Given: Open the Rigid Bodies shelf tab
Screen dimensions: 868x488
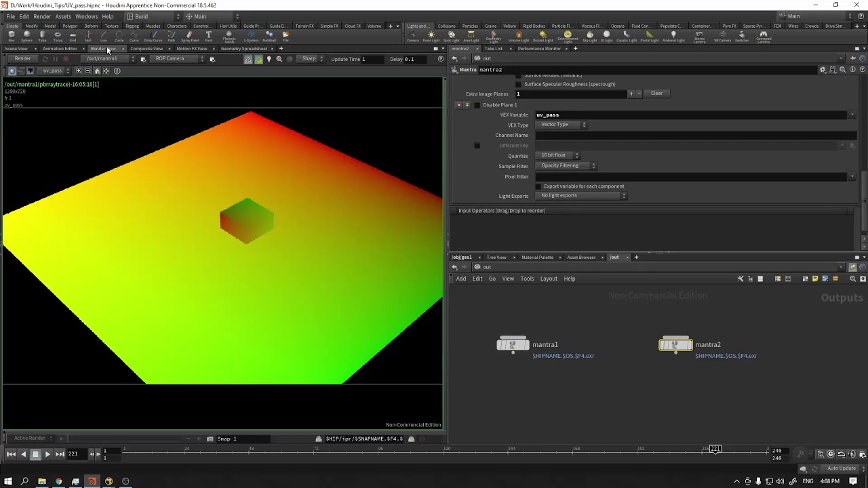Looking at the screenshot, I should point(534,26).
